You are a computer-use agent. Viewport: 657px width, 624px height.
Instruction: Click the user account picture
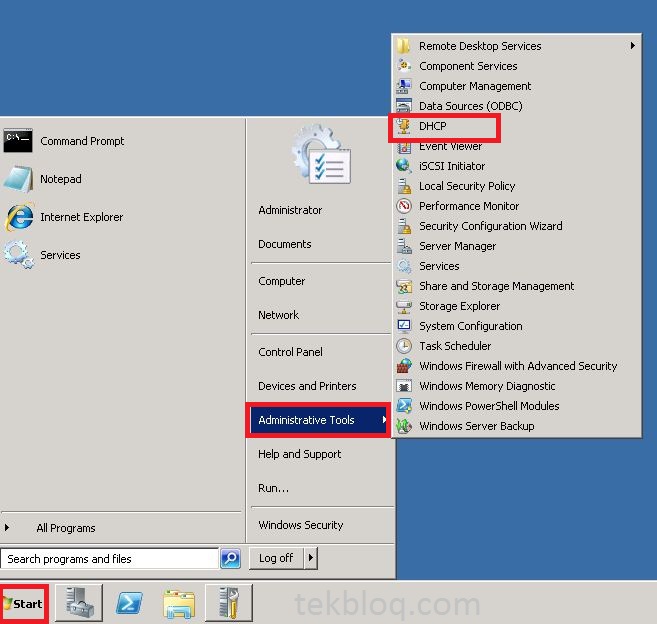tap(321, 154)
